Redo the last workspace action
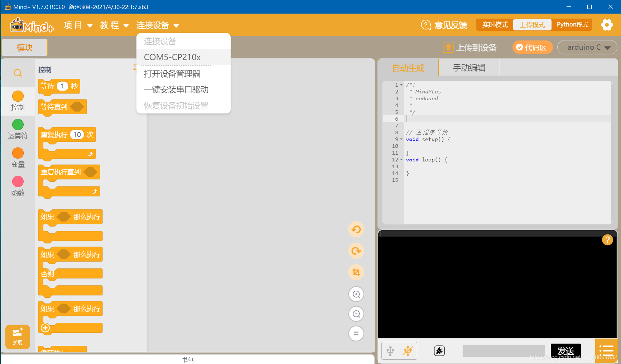Viewport: 621px width, 364px height. (x=356, y=251)
